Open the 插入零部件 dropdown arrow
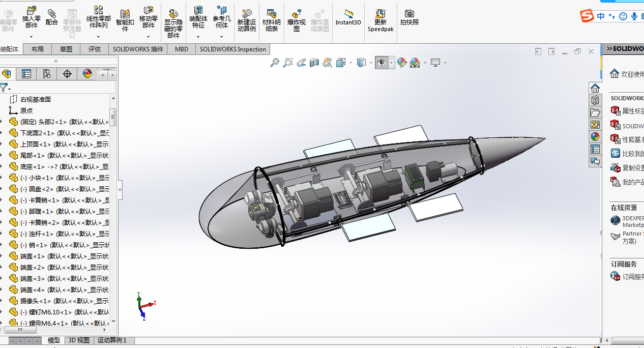Screen dimensions: 644x348 pos(32,37)
